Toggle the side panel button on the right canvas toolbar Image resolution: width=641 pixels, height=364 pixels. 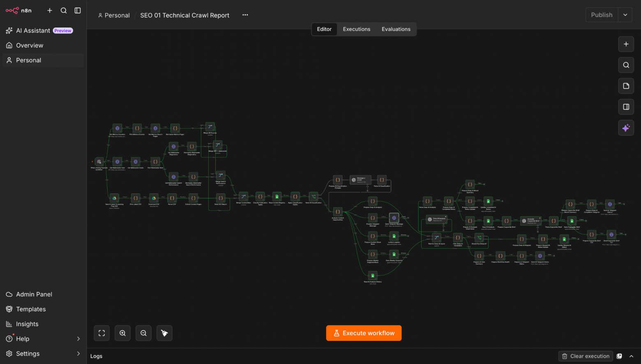[x=626, y=107]
